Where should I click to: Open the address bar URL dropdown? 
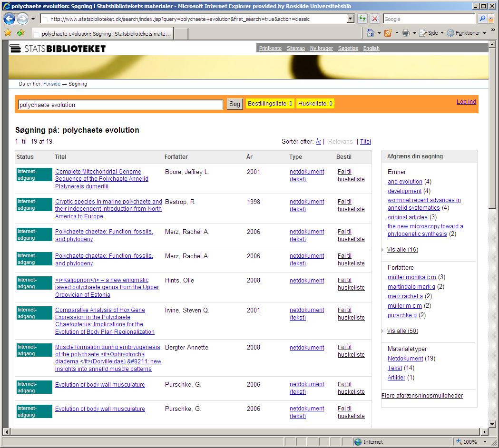click(351, 19)
